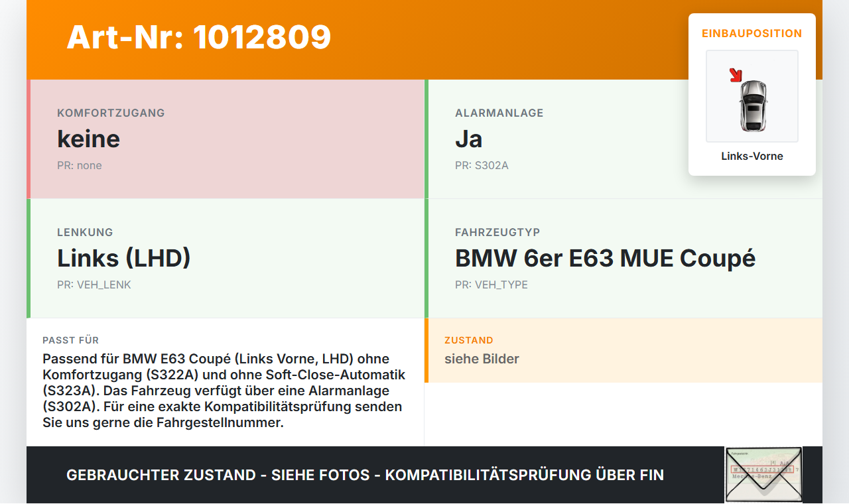The width and height of the screenshot is (849, 504).
Task: Click the red arrow on the car diagram
Action: pos(735,75)
